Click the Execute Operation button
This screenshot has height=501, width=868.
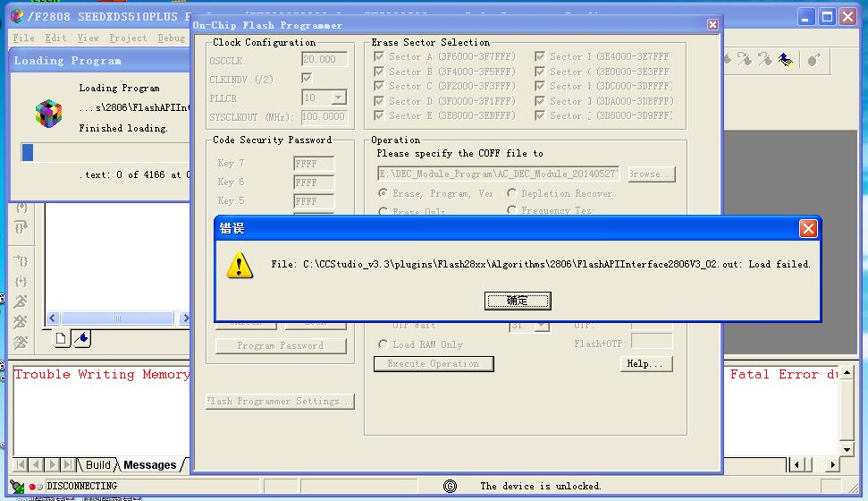tap(434, 363)
